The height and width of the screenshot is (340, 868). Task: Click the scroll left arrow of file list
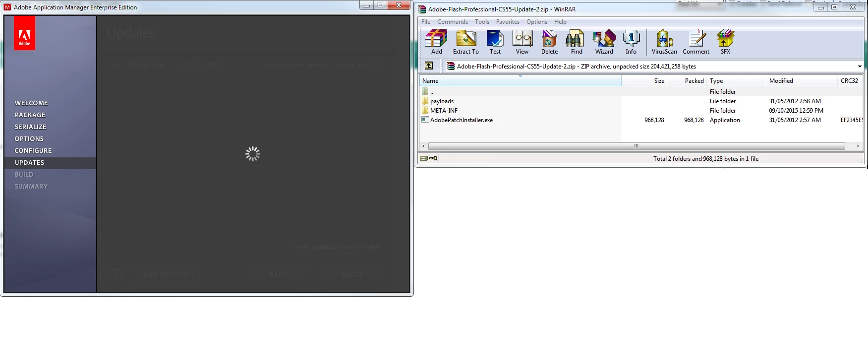(x=423, y=146)
